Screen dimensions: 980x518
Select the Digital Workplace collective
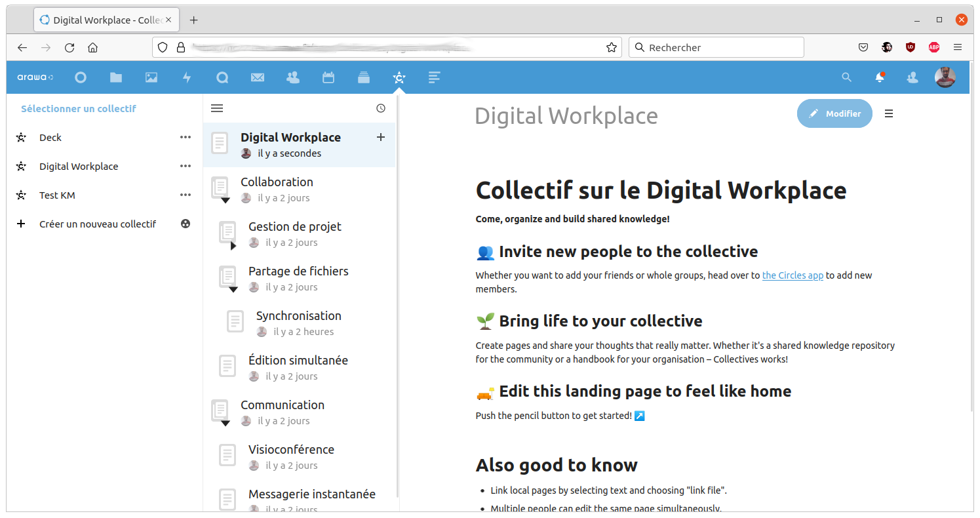click(79, 167)
